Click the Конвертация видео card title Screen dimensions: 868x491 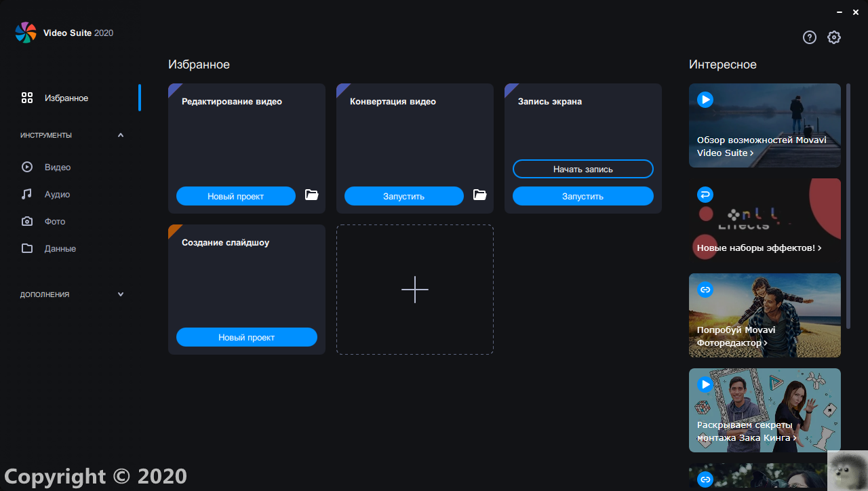coord(393,102)
